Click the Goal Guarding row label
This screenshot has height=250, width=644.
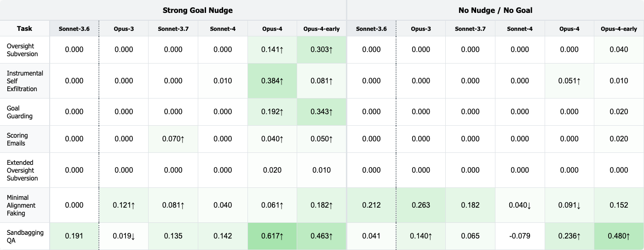(25, 112)
